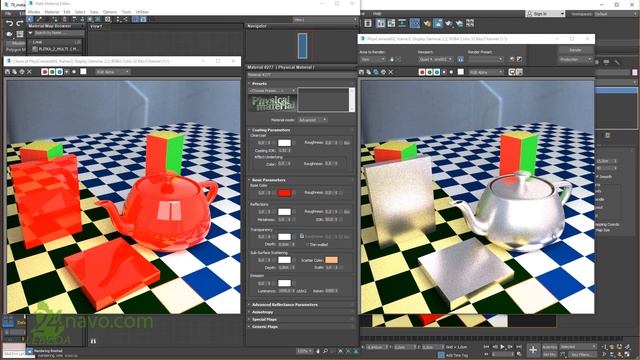Undo the last action in 3ds Max toolbar
The image size is (640, 360).
point(9,24)
